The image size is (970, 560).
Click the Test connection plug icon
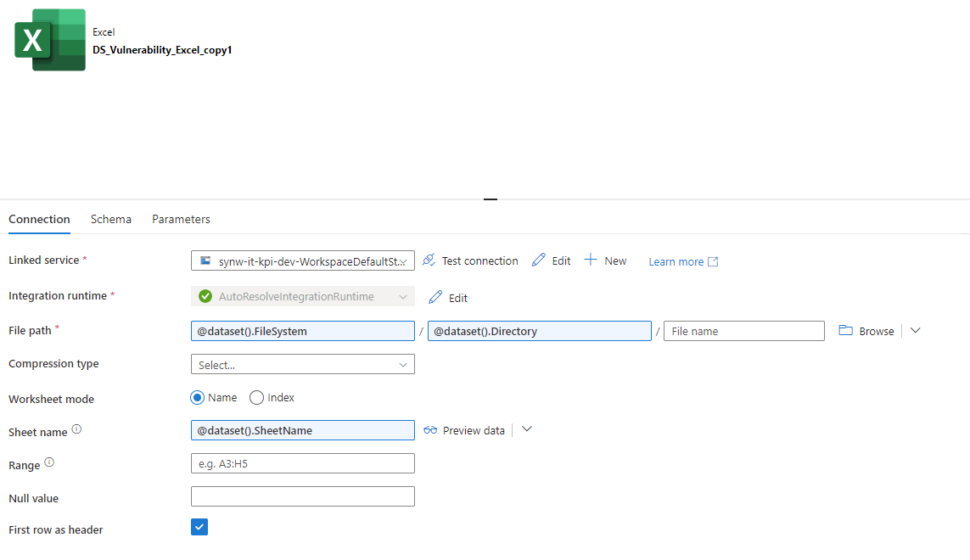click(x=429, y=260)
